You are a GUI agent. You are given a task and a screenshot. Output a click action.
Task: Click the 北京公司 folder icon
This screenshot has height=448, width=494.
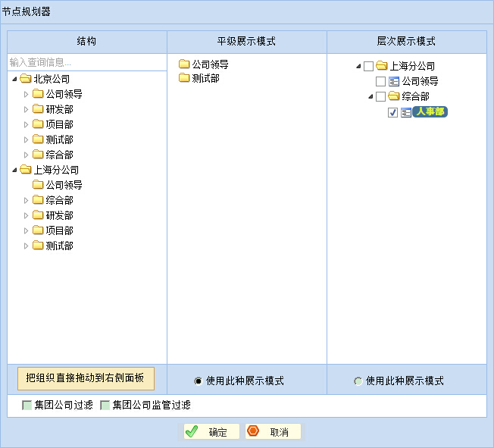pos(25,79)
